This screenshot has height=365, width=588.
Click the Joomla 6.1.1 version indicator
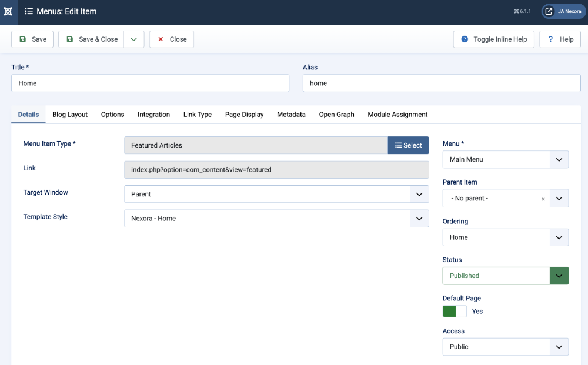click(522, 11)
